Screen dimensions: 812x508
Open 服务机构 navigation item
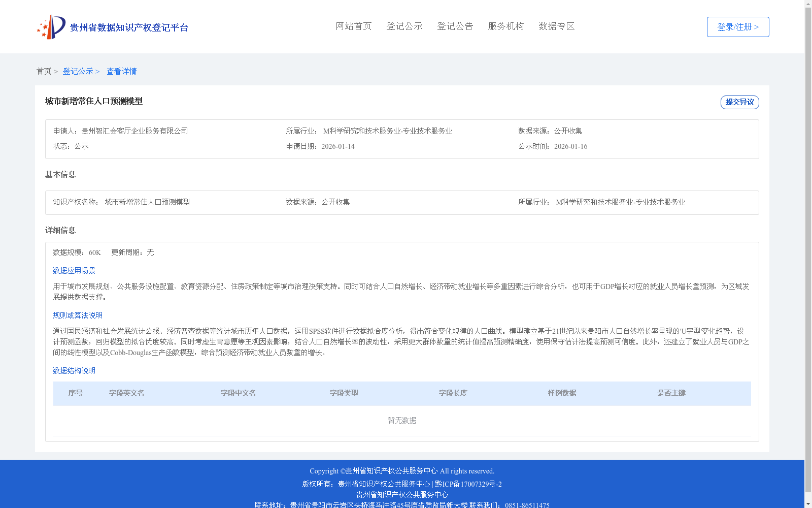(506, 26)
